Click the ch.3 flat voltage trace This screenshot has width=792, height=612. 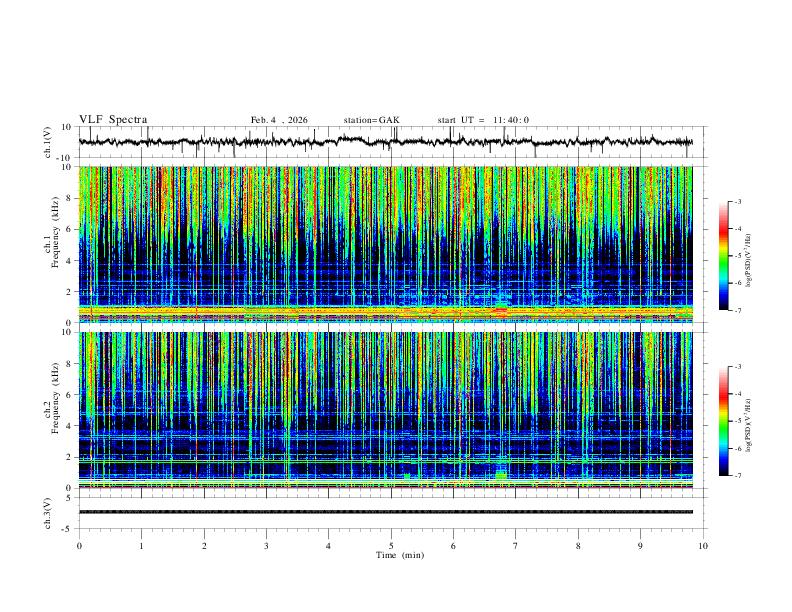(x=386, y=512)
